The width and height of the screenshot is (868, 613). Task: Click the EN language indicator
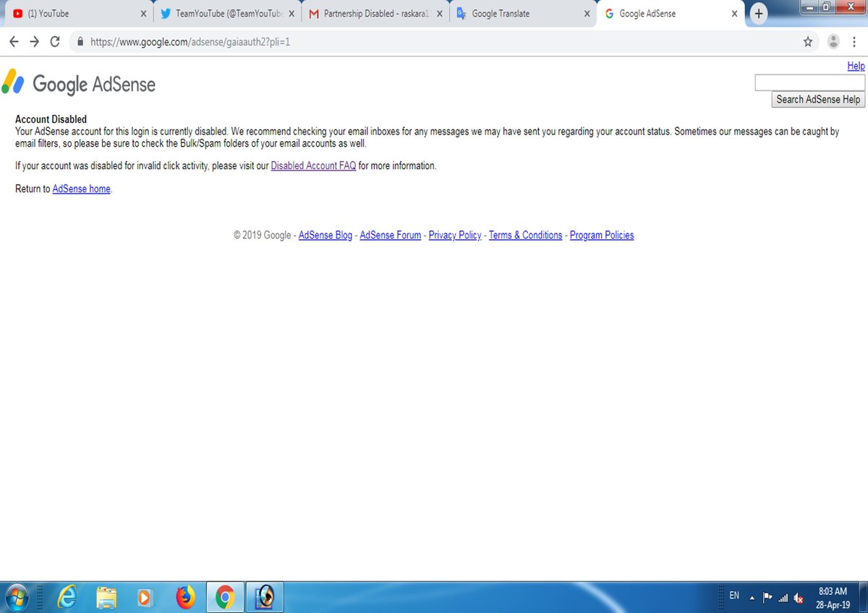point(734,596)
